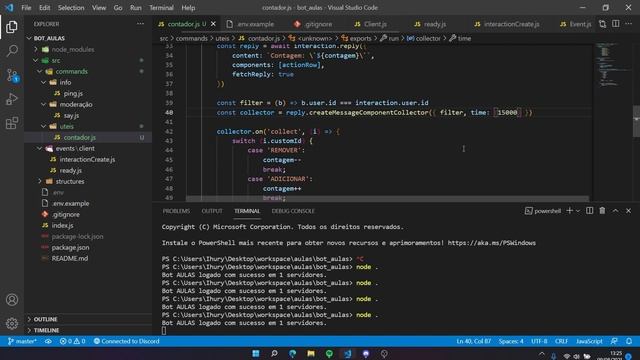Open Source Control view in activity bar

[x=12, y=75]
